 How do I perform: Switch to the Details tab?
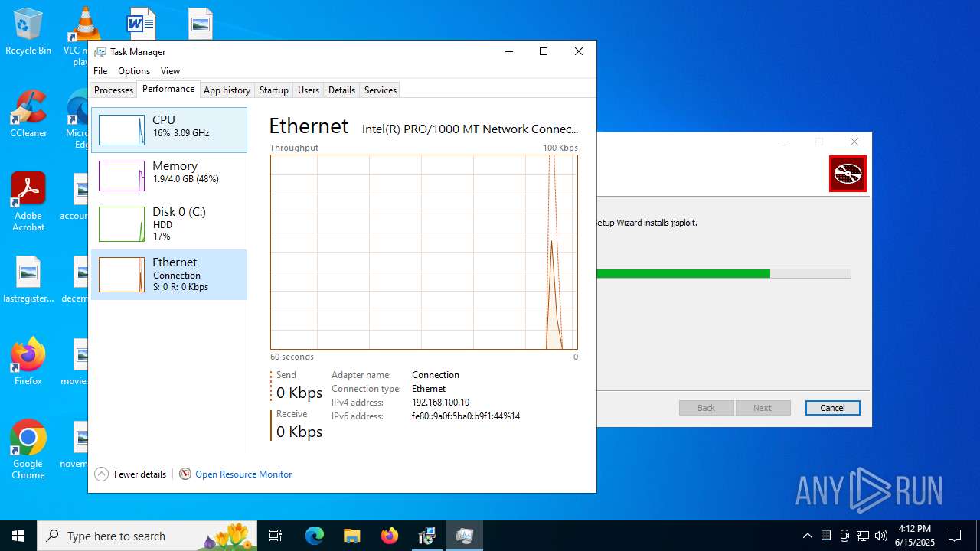tap(341, 90)
